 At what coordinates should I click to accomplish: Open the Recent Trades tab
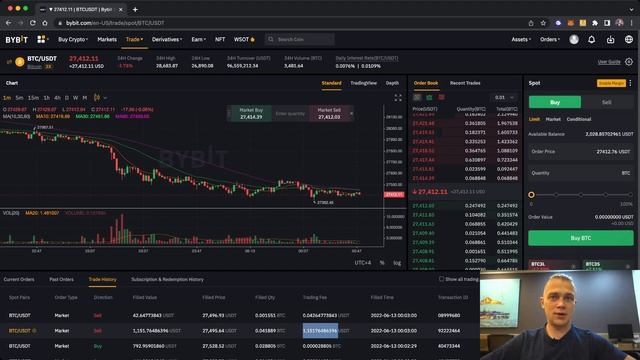(465, 83)
